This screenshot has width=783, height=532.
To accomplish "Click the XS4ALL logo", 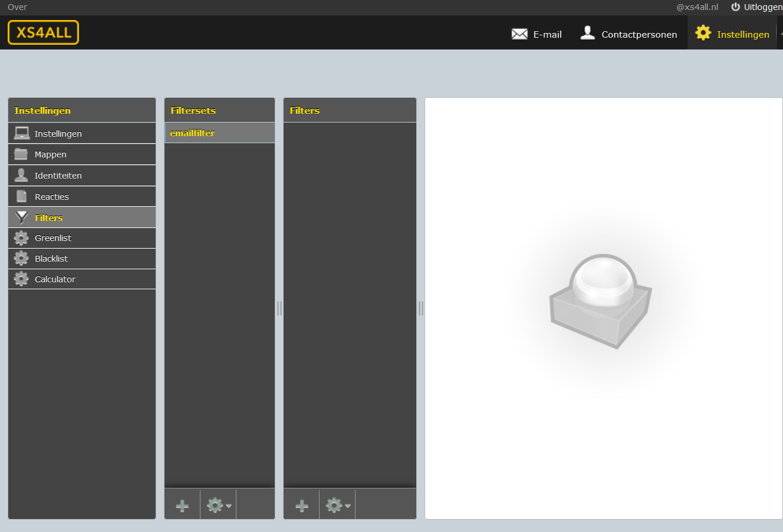I will pyautogui.click(x=43, y=32).
